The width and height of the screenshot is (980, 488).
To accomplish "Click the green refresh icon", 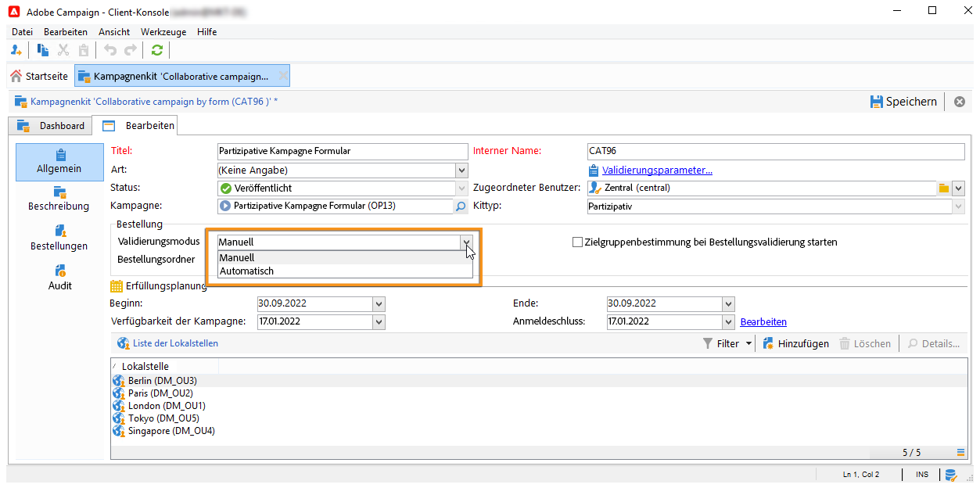I will click(x=157, y=50).
